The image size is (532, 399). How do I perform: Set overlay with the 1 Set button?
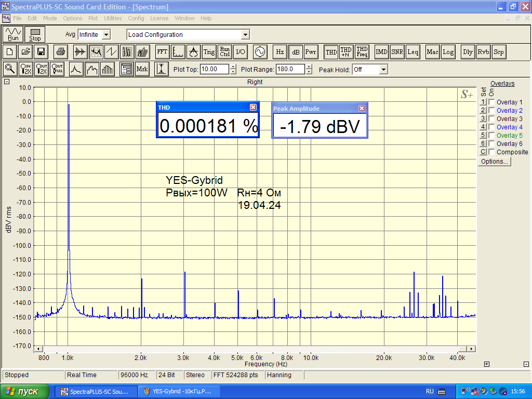click(x=483, y=102)
